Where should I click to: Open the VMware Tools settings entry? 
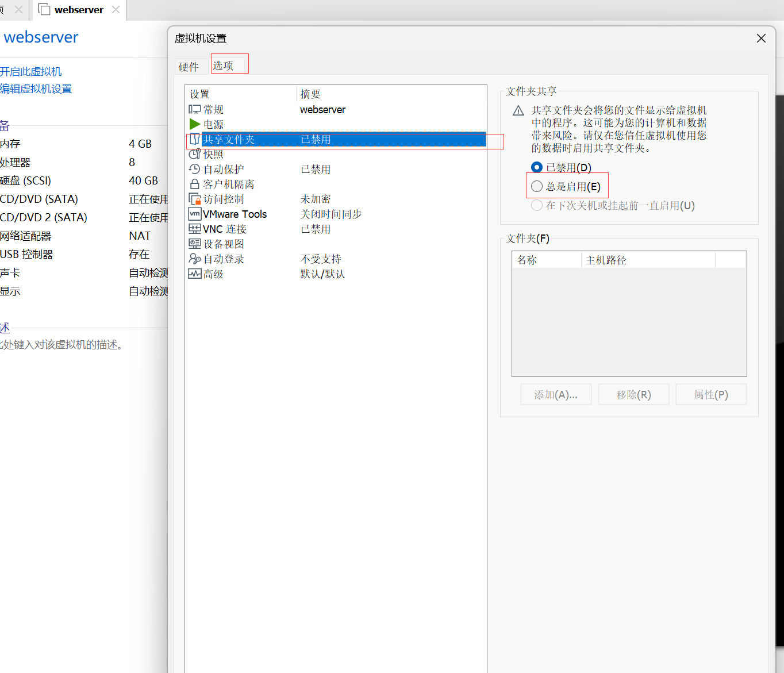pos(233,214)
